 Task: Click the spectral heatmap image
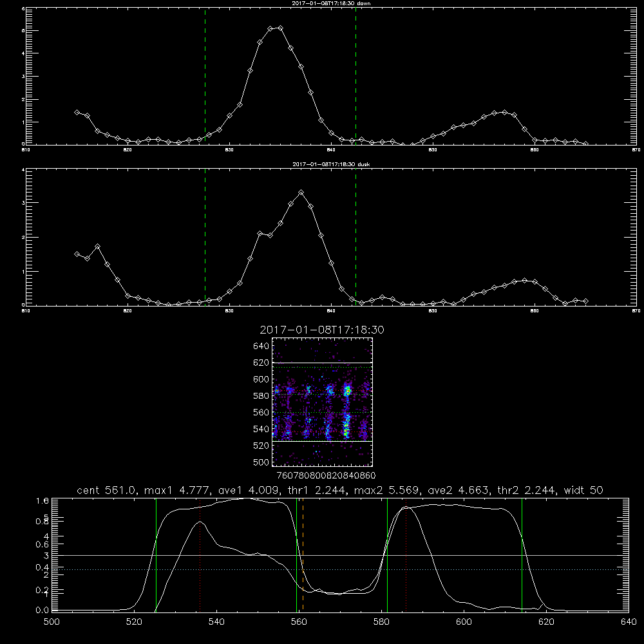[x=323, y=402]
